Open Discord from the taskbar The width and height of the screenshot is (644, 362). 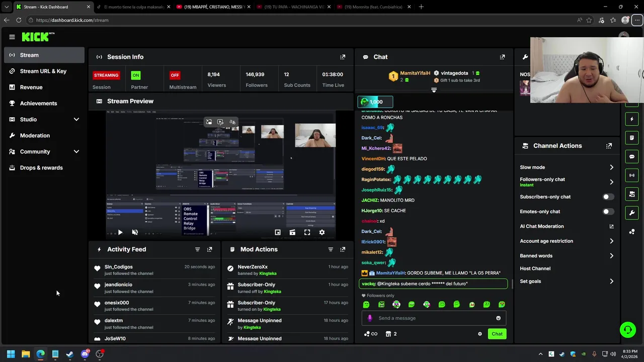point(85,354)
